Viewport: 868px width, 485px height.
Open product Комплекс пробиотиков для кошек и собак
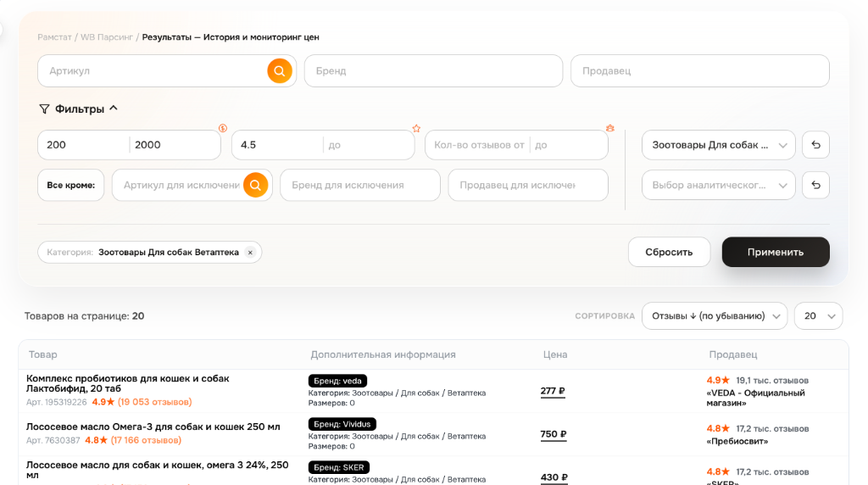pyautogui.click(x=127, y=384)
